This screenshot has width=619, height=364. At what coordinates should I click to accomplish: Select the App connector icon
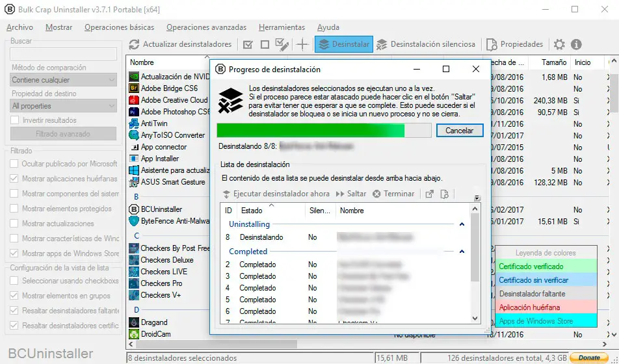pos(134,147)
